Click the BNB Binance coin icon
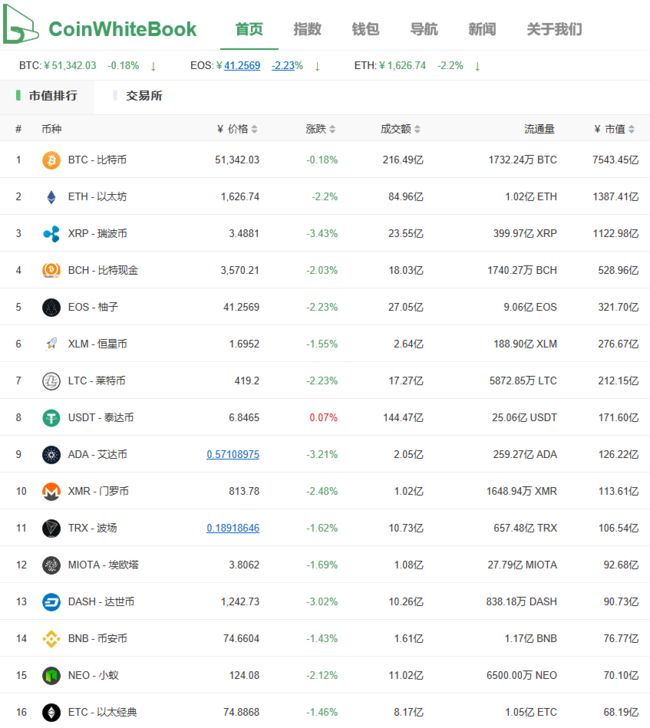650x728 pixels. [x=51, y=639]
